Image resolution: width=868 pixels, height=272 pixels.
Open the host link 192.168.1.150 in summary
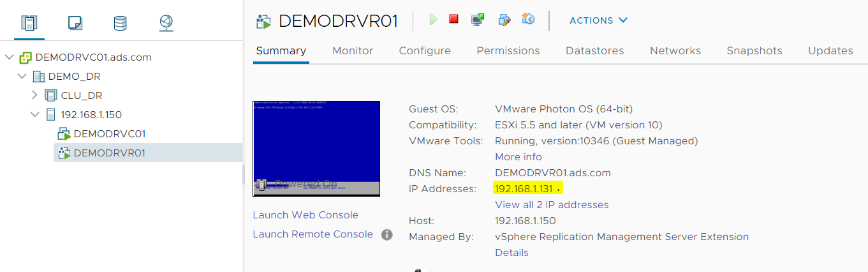coord(526,221)
